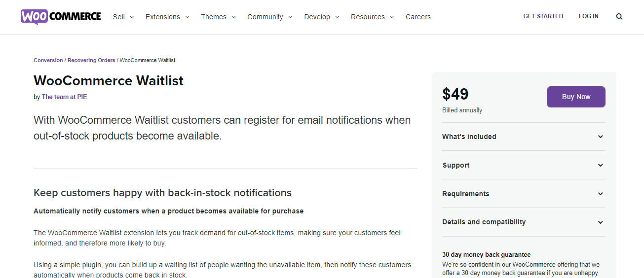Click the 30 day money back guarantee heading
The width and height of the screenshot is (644, 278).
click(487, 255)
